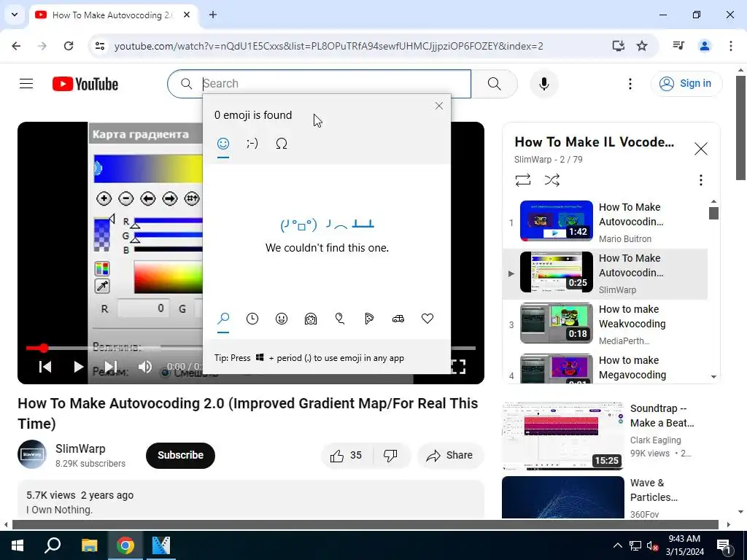This screenshot has width=747, height=560.
Task: Reload the YouTube page
Action: 69,46
